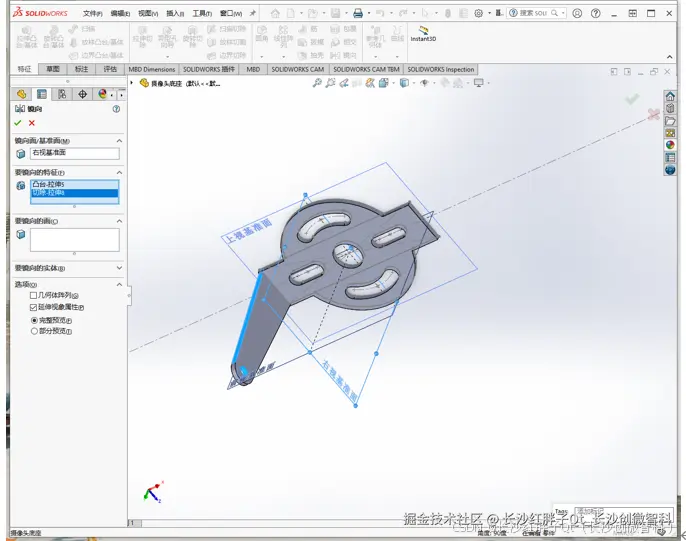
Task: Collapse the 选项 section
Action: click(119, 284)
